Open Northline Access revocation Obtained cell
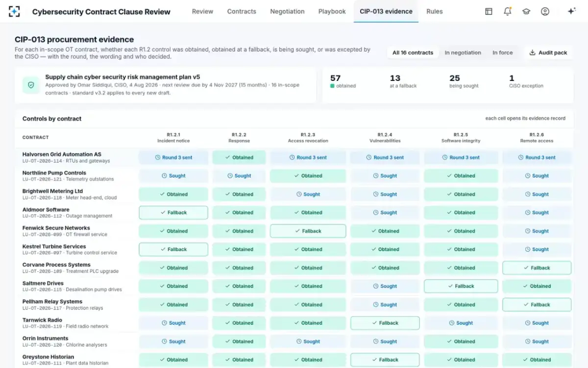 (308, 176)
